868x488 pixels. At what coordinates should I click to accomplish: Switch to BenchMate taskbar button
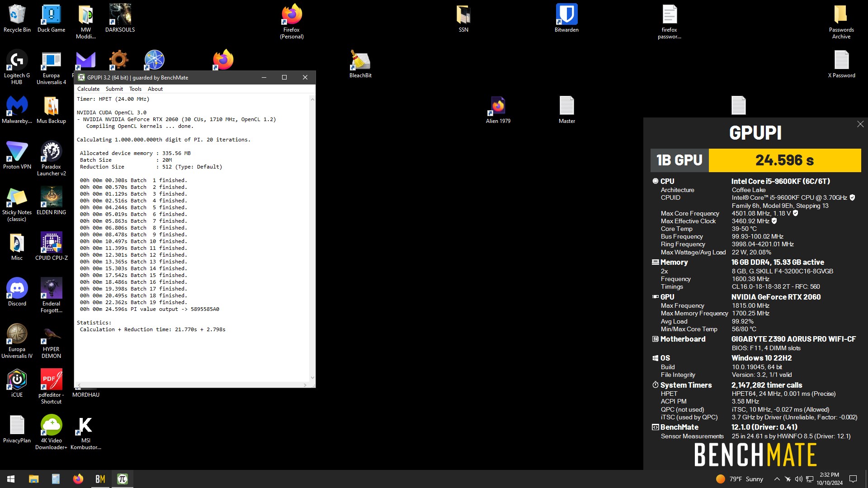tap(100, 479)
